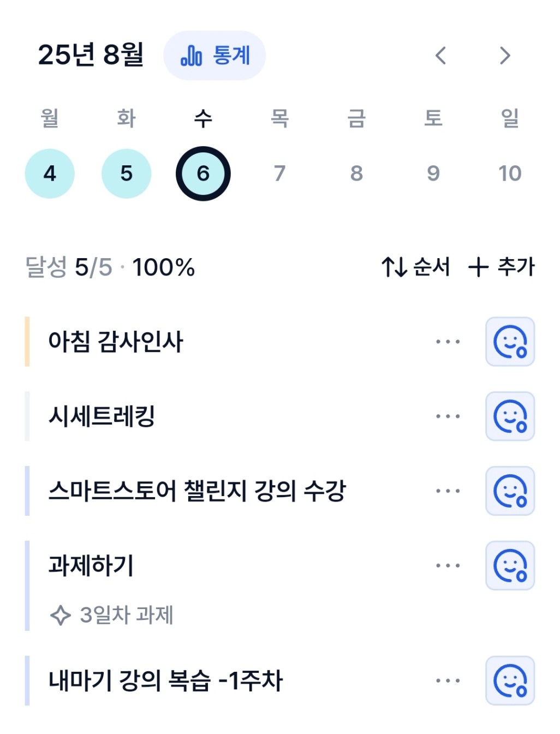
Task: Open three-dot menu for 과제하기
Action: tap(448, 566)
